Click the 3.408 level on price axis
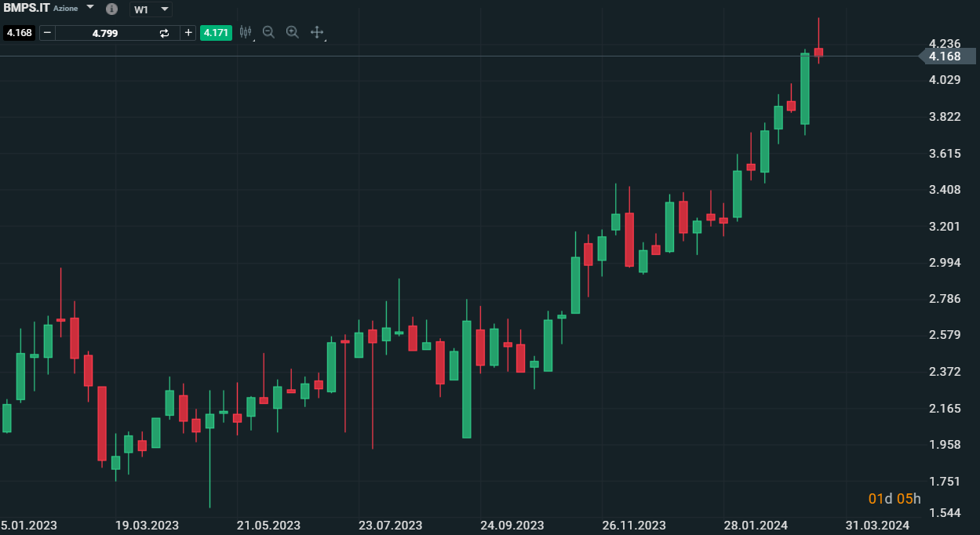Viewport: 980px width, 535px height. tap(945, 190)
